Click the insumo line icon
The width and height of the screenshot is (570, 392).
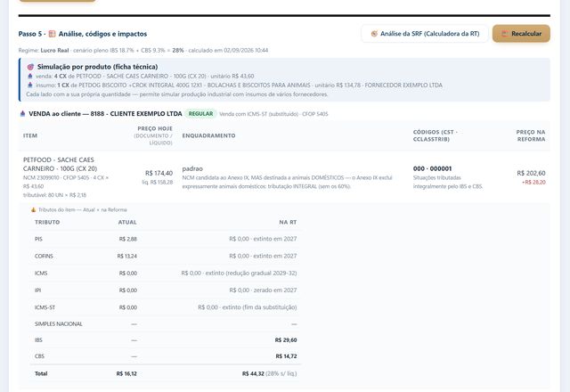[30, 86]
